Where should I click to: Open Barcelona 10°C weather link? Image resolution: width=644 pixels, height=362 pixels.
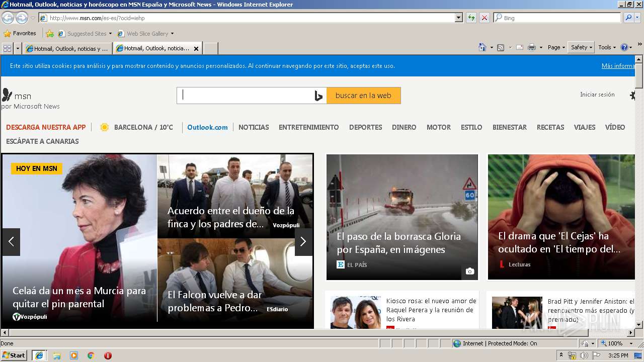136,127
